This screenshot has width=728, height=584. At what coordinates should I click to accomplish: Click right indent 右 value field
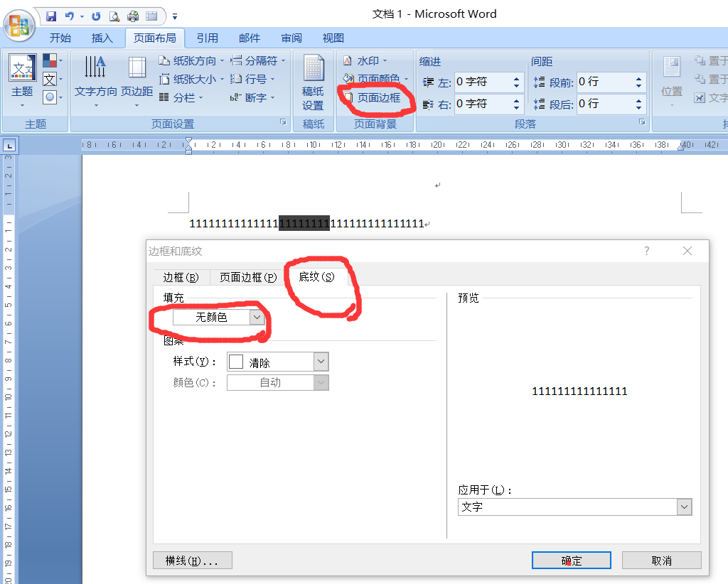pos(483,104)
